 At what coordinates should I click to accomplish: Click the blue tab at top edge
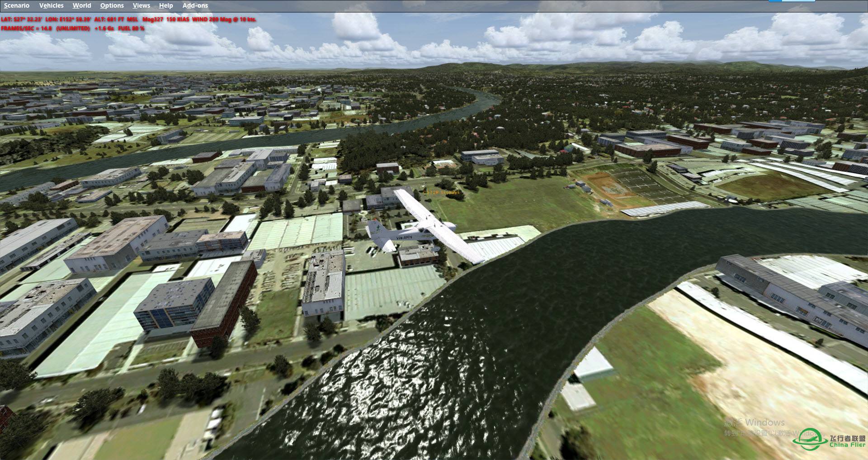(x=792, y=1)
